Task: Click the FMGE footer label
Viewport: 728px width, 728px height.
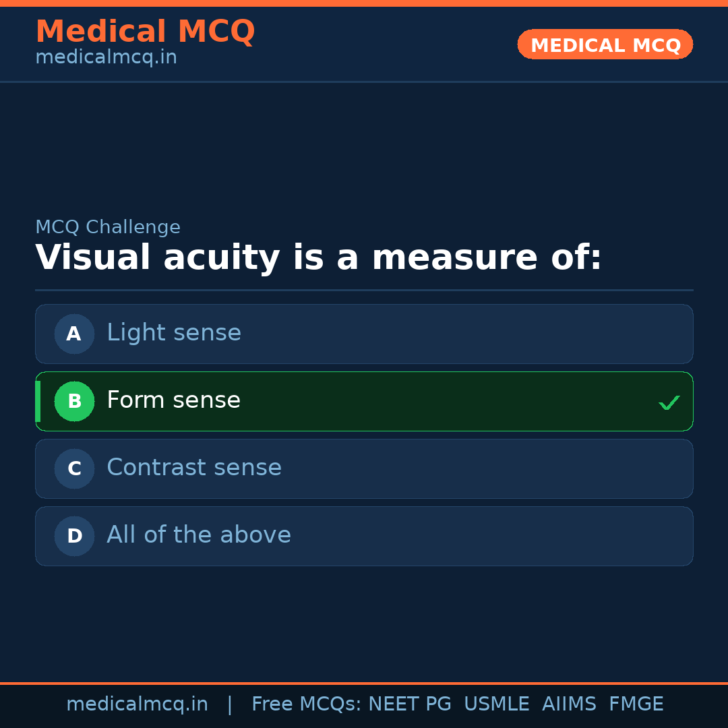Action: 636,704
